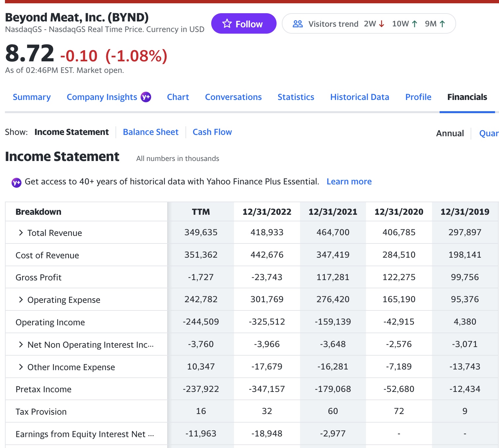Screen dimensions: 499x448
Task: Expand the Operating Expense row
Action: [x=21, y=300]
